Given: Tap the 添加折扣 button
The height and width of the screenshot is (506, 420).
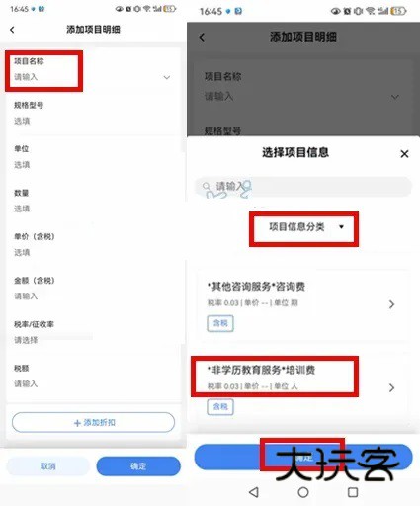Looking at the screenshot, I should click(94, 422).
